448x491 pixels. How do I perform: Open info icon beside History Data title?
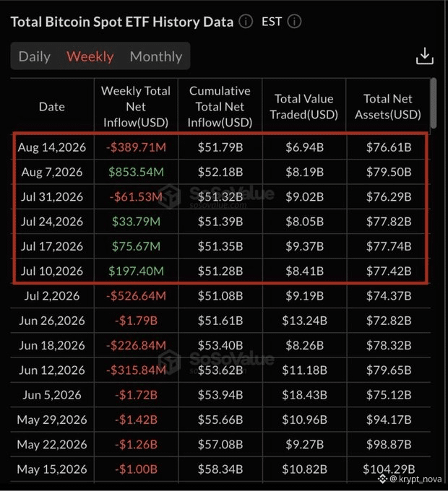tap(246, 22)
